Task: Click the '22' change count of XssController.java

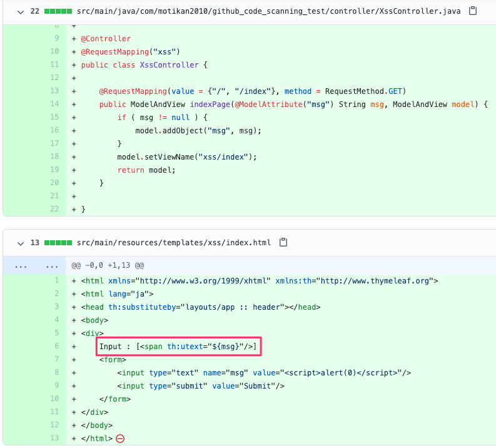Action: tap(35, 11)
